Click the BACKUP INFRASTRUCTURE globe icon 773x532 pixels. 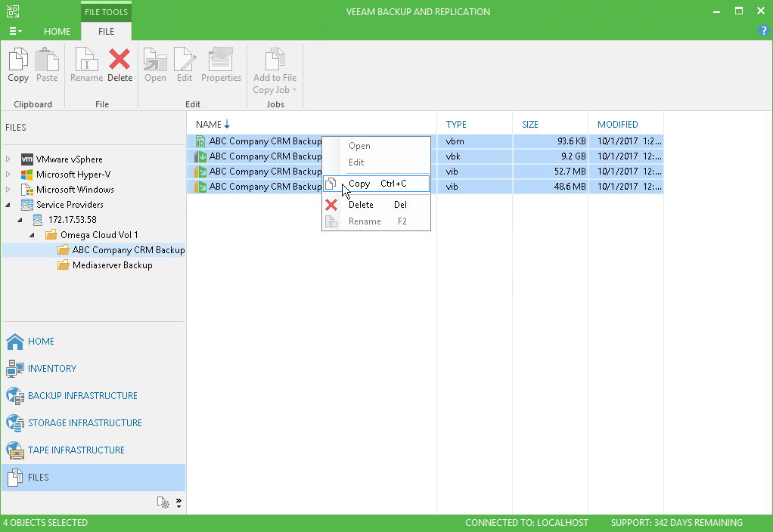click(x=15, y=395)
